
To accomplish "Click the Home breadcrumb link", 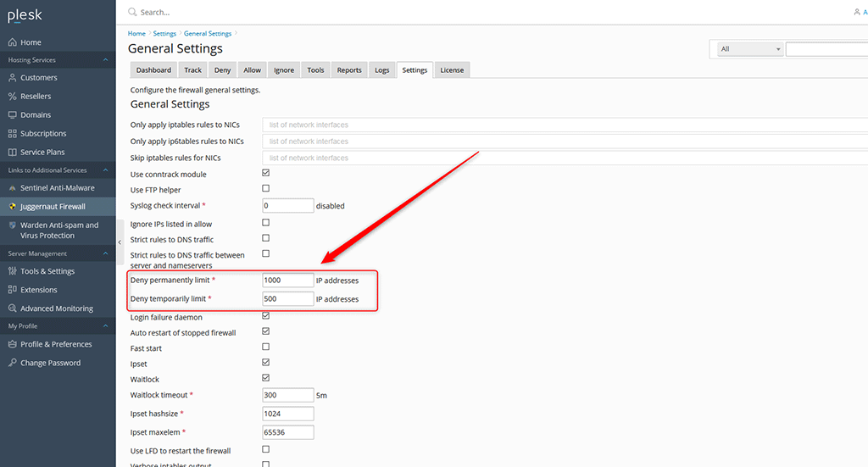I will pyautogui.click(x=136, y=34).
